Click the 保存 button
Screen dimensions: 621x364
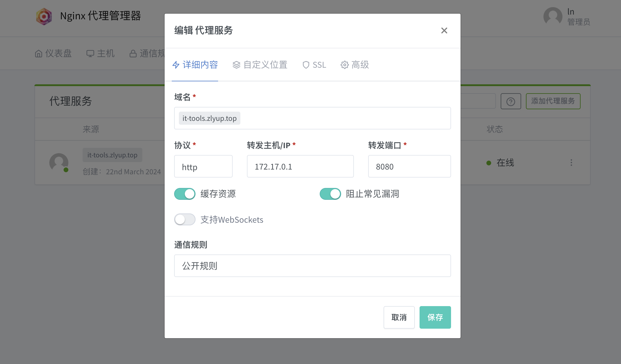tap(435, 317)
